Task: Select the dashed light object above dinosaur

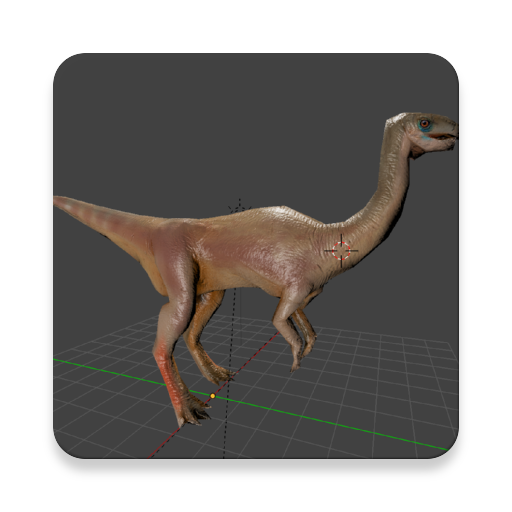Action: click(239, 207)
